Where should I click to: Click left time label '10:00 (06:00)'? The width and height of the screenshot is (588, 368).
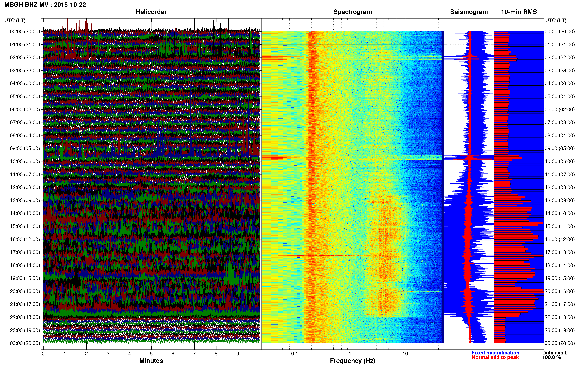25,161
